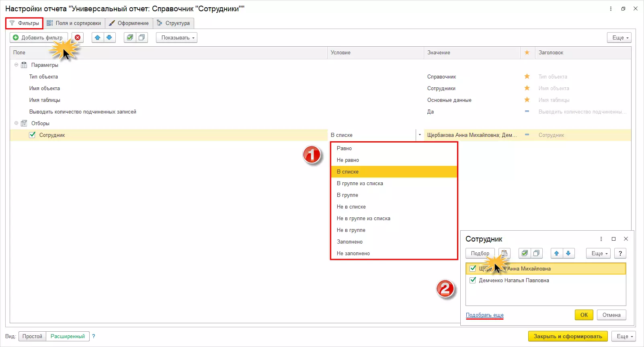Viewport: 644px width, 347px height.
Task: Click the condition dropdown arrow for Сотрудник
Action: coord(420,135)
